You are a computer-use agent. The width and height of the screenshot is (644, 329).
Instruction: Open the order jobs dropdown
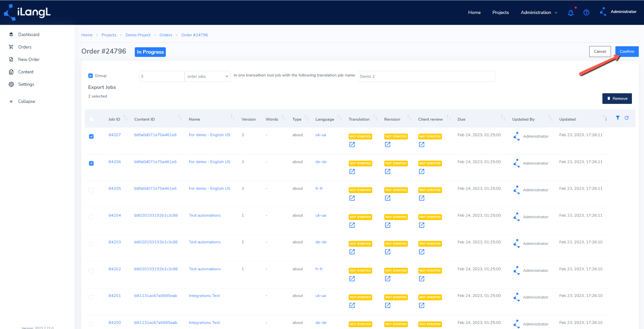[207, 76]
